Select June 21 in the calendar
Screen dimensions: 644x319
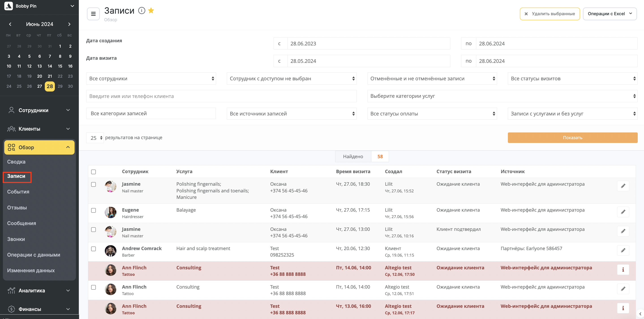(x=50, y=76)
